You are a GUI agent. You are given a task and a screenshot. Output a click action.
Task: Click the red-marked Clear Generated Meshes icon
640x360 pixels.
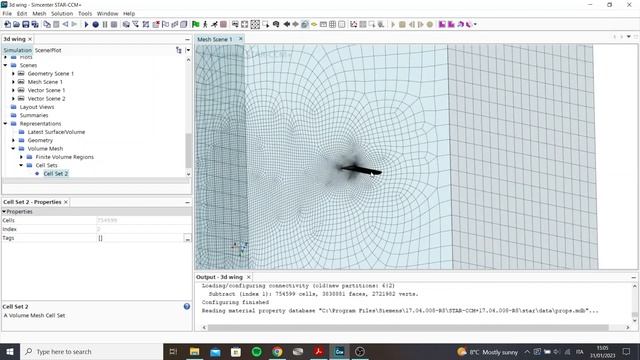[156, 24]
